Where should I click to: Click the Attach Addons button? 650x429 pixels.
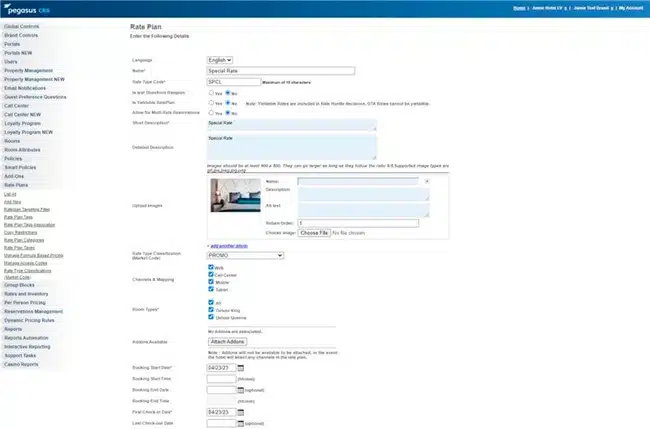(228, 342)
